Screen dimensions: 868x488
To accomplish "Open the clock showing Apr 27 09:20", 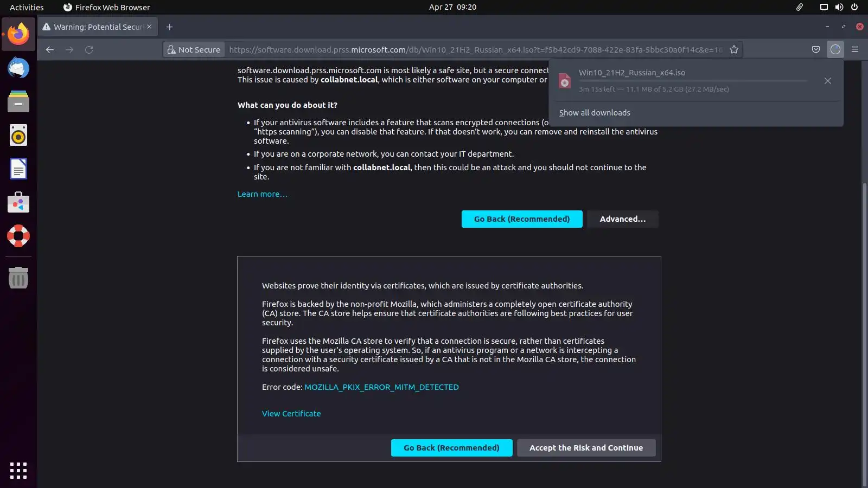I will pos(452,7).
